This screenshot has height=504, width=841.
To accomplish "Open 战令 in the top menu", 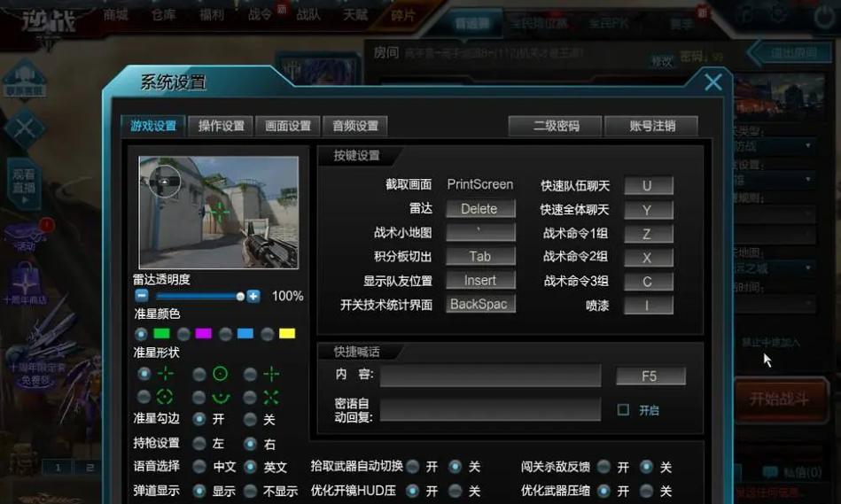I will pos(260,14).
